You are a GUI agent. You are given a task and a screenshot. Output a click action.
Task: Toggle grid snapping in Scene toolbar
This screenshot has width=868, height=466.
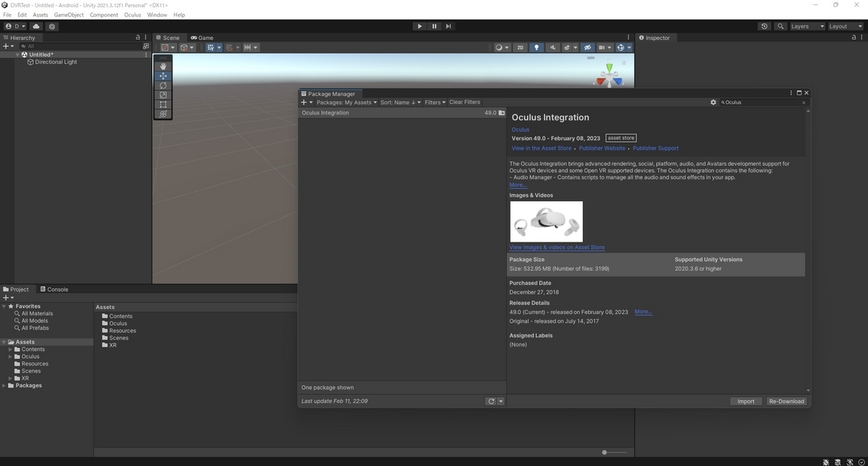(x=229, y=47)
